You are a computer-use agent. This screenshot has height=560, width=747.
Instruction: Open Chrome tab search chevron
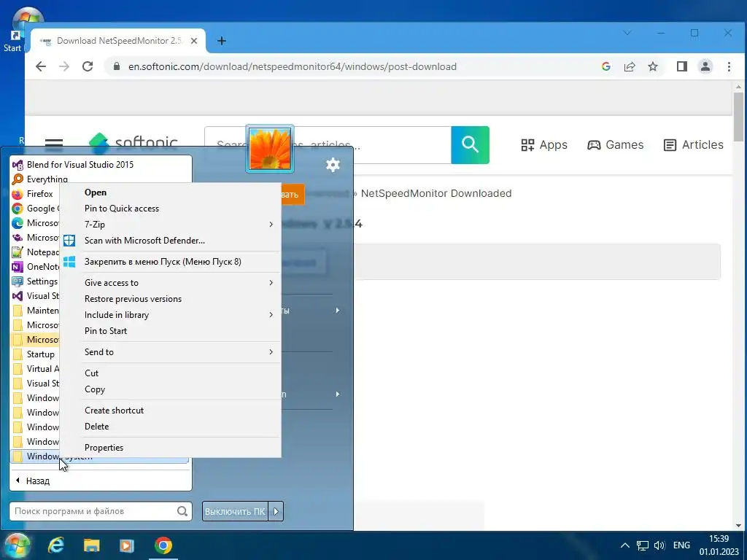coord(627,33)
